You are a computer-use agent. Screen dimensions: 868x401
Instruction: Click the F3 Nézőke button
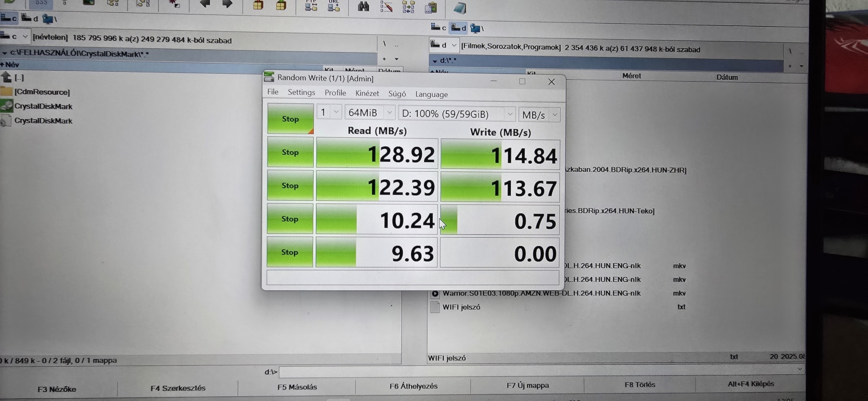(x=57, y=389)
